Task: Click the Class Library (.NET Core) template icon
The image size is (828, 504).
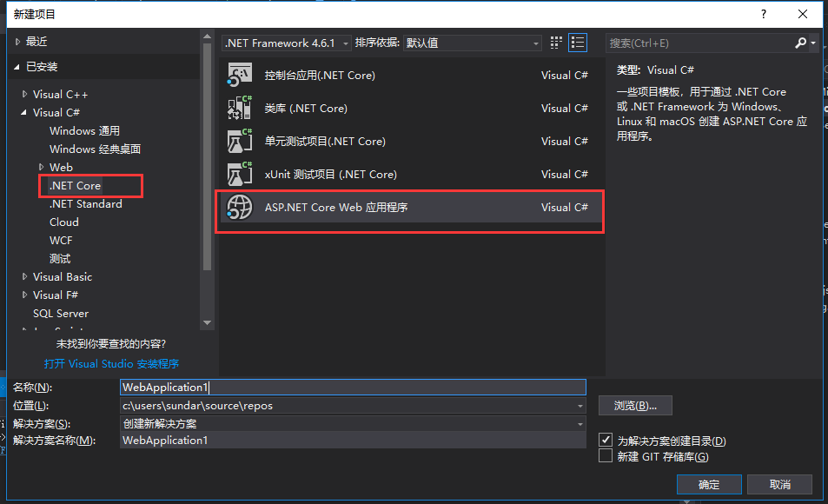Action: point(240,108)
